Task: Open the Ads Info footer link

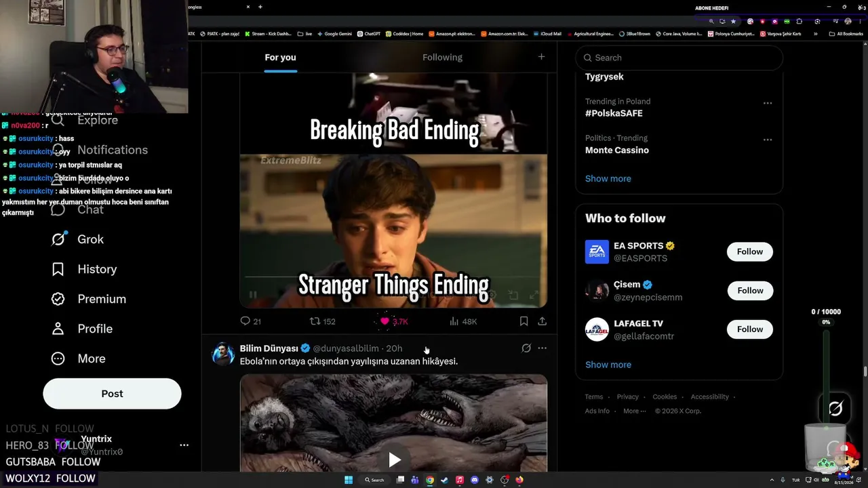Action: [597, 411]
